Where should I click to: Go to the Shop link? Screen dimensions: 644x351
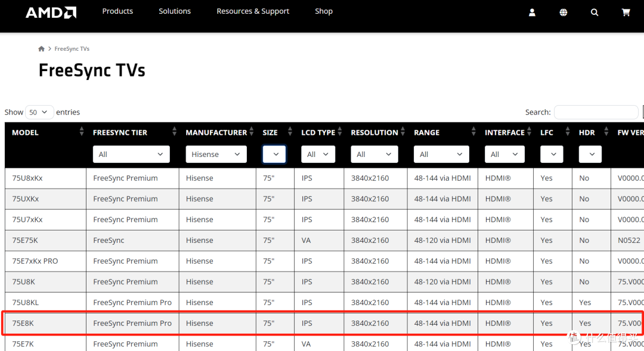coord(324,11)
